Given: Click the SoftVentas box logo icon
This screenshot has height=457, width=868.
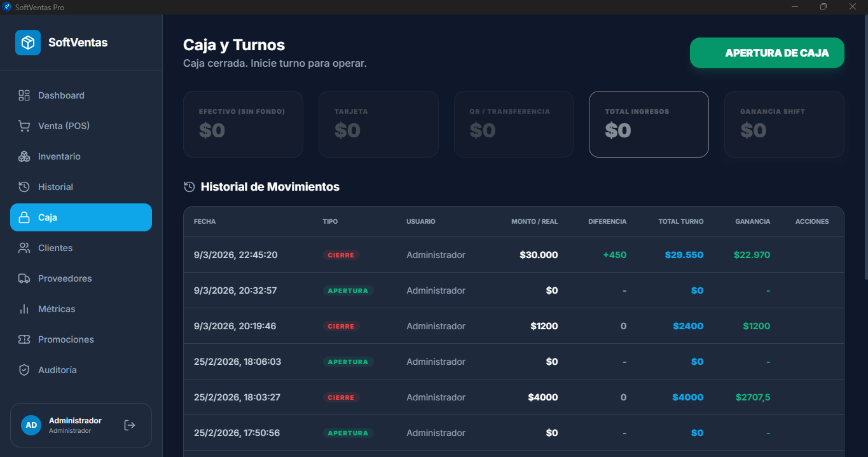Looking at the screenshot, I should [28, 43].
